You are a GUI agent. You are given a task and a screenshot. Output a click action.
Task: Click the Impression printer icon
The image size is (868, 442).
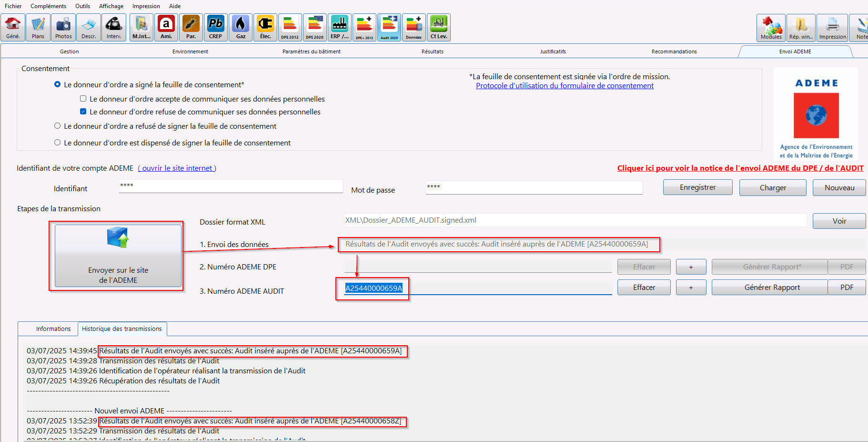pyautogui.click(x=832, y=28)
